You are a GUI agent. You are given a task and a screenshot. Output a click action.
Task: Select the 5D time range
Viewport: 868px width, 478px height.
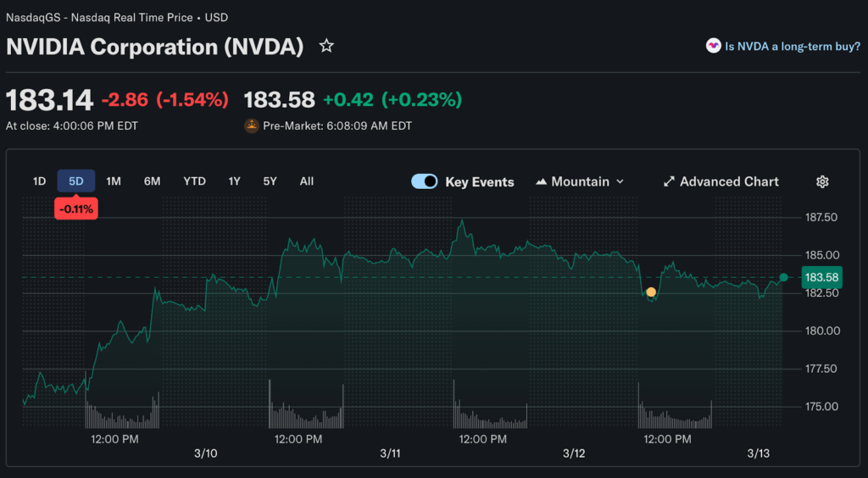[x=76, y=181]
